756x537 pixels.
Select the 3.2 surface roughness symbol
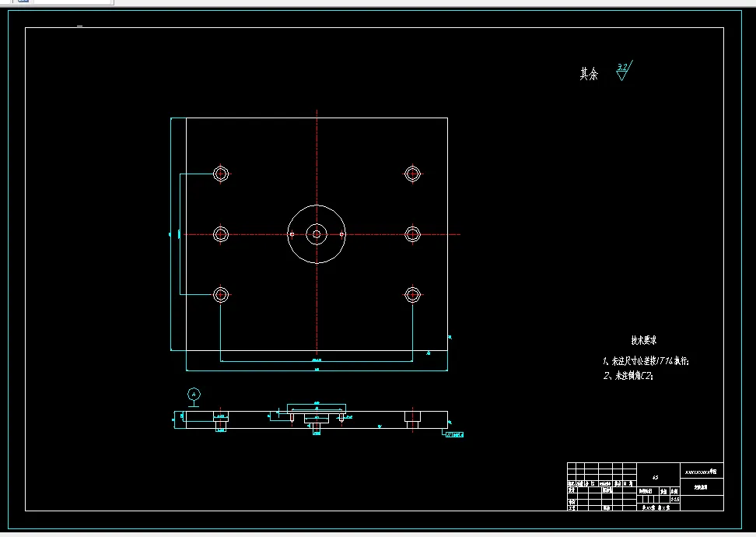click(624, 71)
